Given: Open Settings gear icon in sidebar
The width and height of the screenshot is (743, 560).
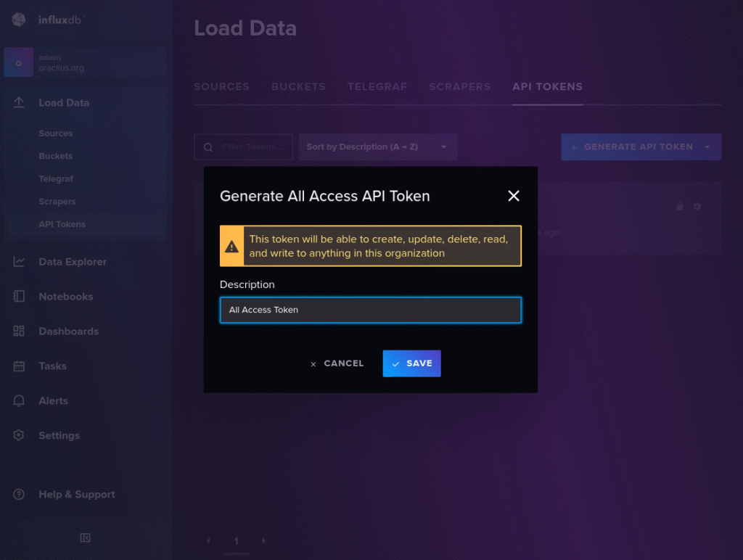Looking at the screenshot, I should (19, 435).
